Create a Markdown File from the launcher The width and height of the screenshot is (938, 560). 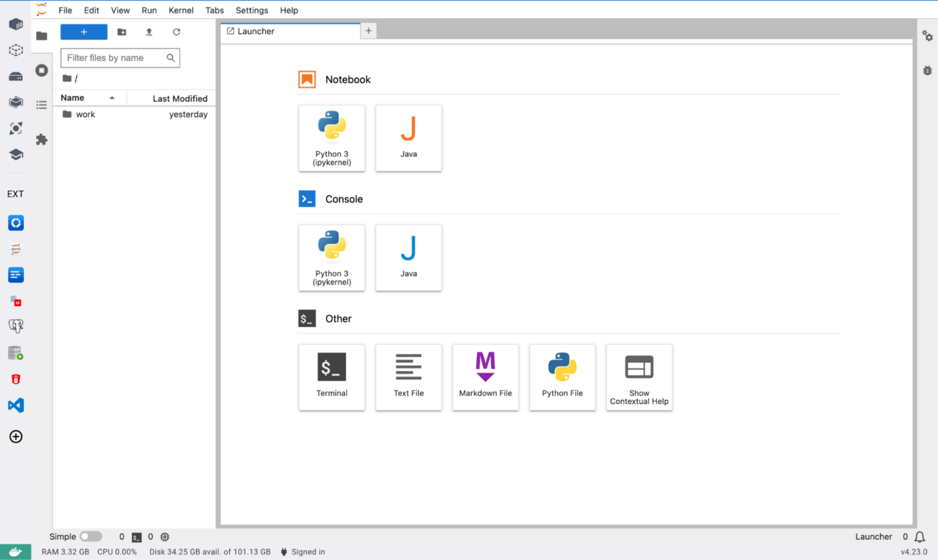485,377
